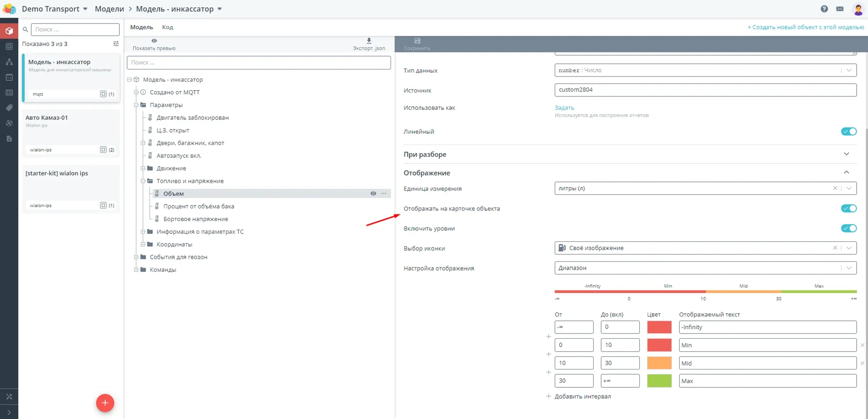Open the Настройка отображения Диапазон dropdown
This screenshot has height=419, width=868.
coord(848,268)
